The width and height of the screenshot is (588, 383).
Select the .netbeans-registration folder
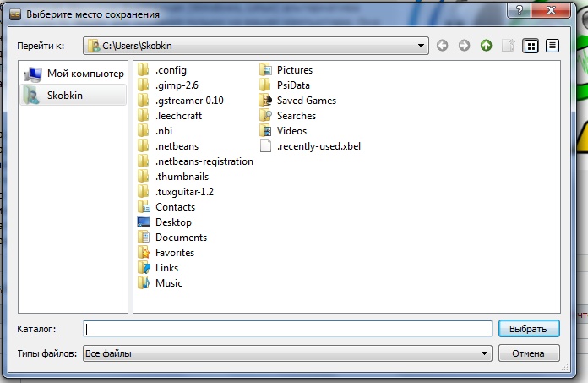click(x=204, y=161)
